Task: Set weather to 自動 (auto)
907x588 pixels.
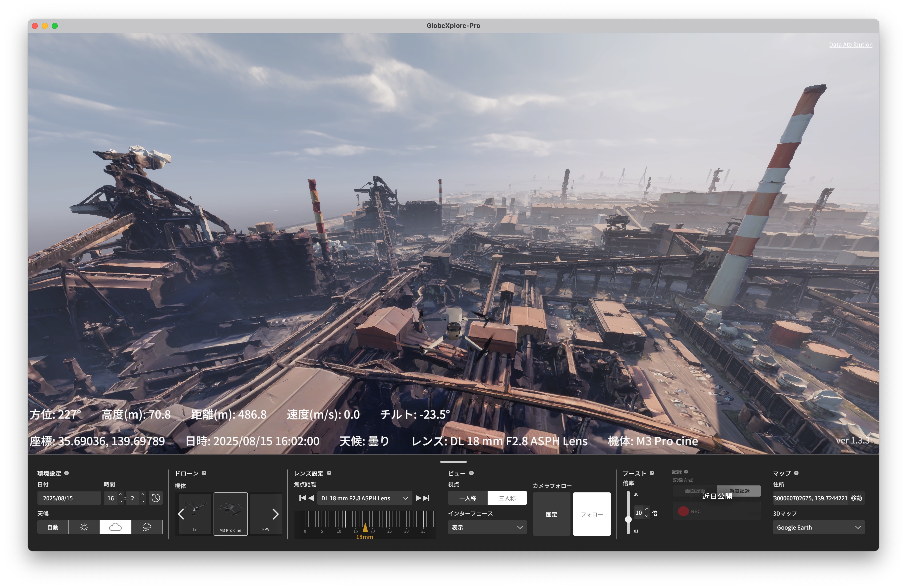Action: tap(53, 527)
